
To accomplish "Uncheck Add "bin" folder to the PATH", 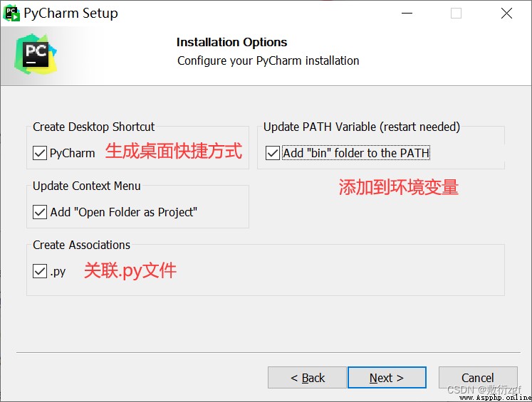I will pos(273,153).
